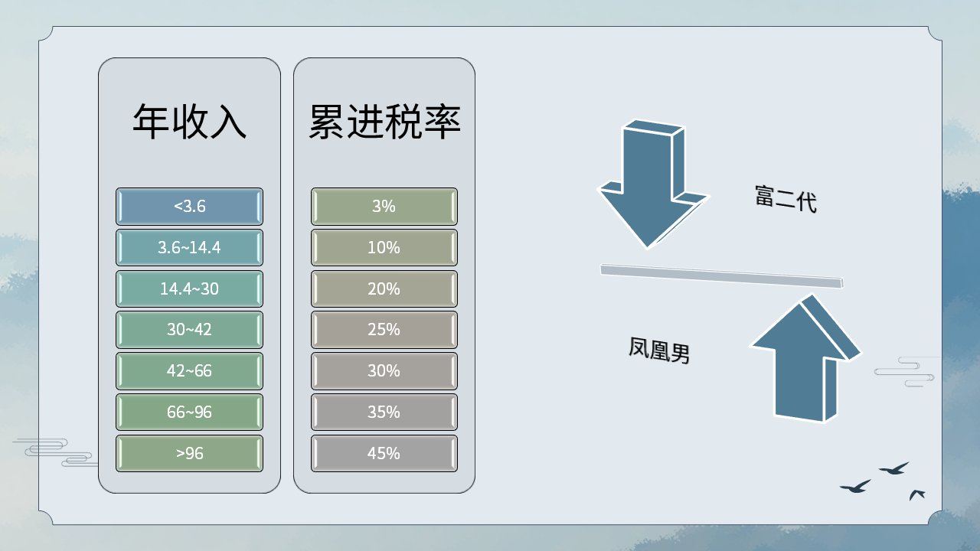Click the >96 income box
Viewport: 980px width, 551px height.
click(189, 454)
